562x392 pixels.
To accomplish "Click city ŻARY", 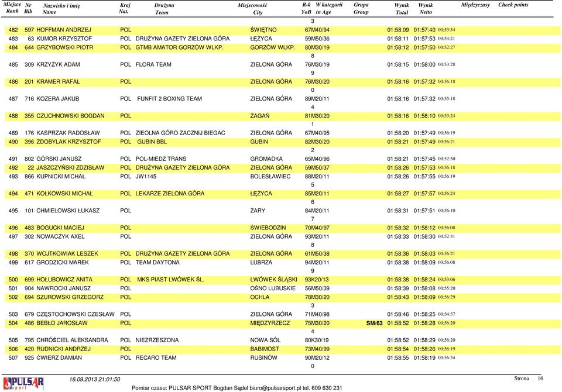I will click(258, 211).
